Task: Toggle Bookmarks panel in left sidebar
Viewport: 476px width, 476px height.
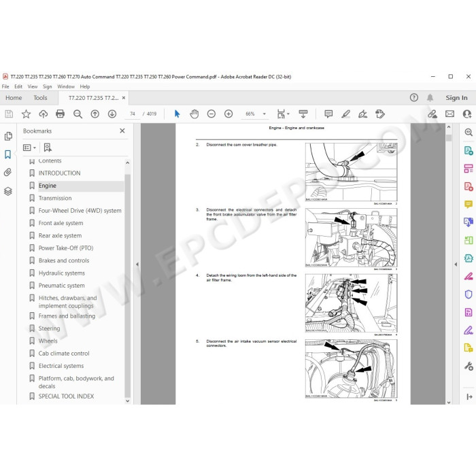Action: 8,154
